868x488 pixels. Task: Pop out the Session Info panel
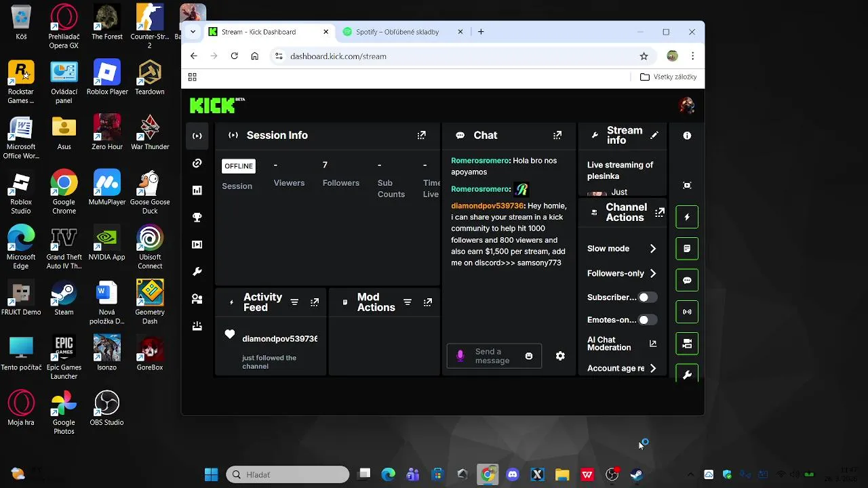[x=422, y=136]
